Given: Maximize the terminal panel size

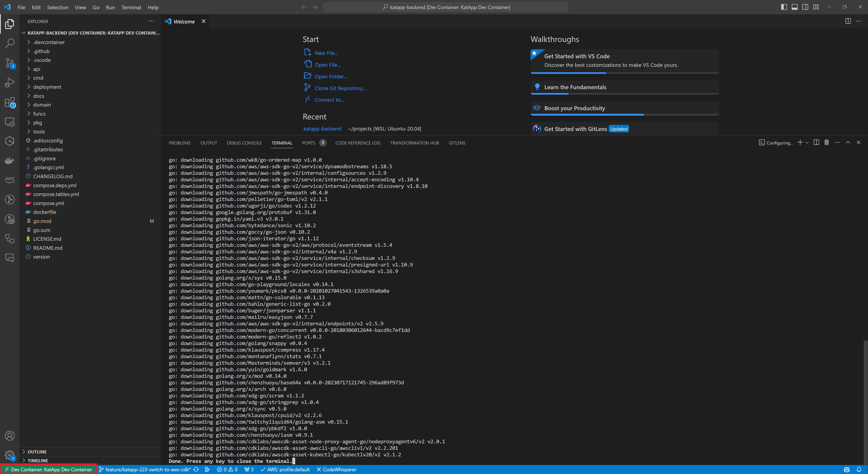Looking at the screenshot, I should pos(848,142).
